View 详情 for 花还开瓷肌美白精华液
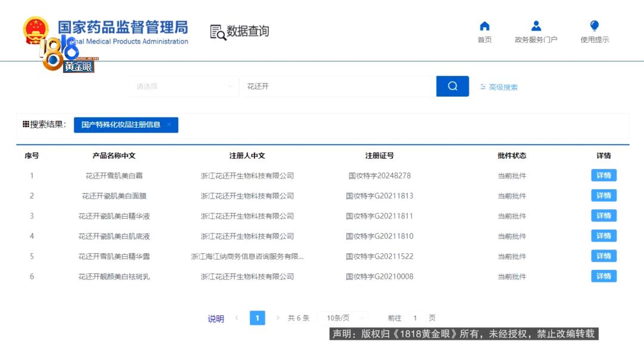This screenshot has width=644, height=363. [x=603, y=216]
